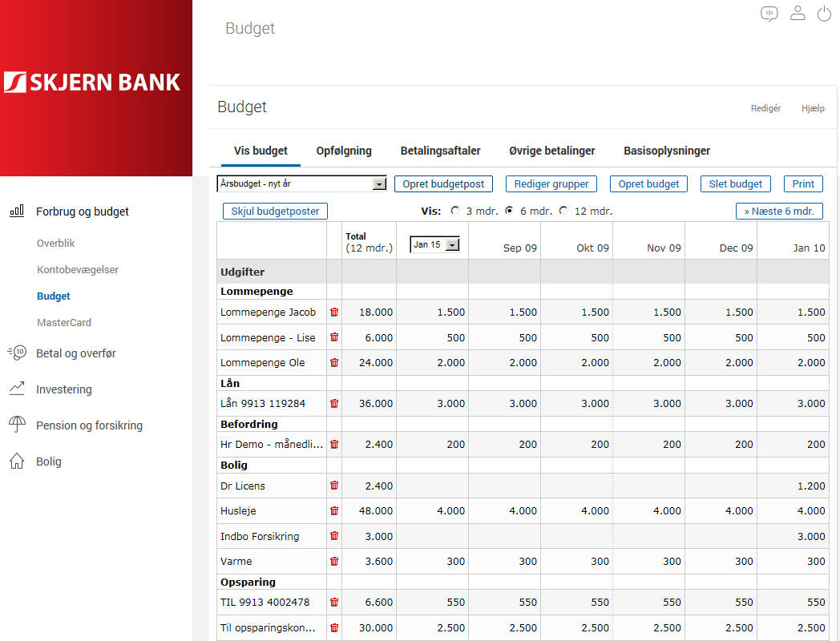Click the Dec 09 column header
The height and width of the screenshot is (641, 840).
[x=736, y=248]
